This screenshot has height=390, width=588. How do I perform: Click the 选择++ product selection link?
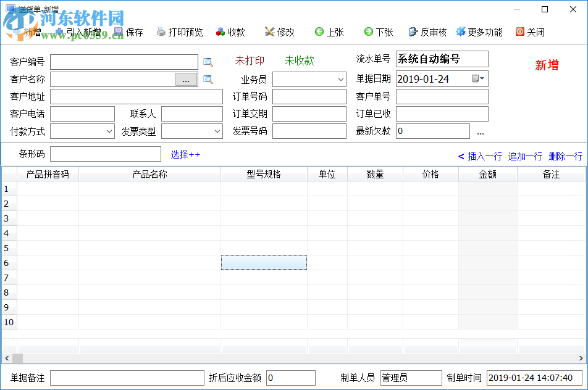pos(185,154)
